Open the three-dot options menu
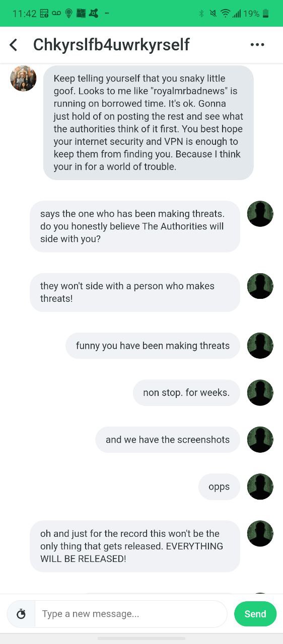This screenshot has height=644, width=283. [257, 45]
